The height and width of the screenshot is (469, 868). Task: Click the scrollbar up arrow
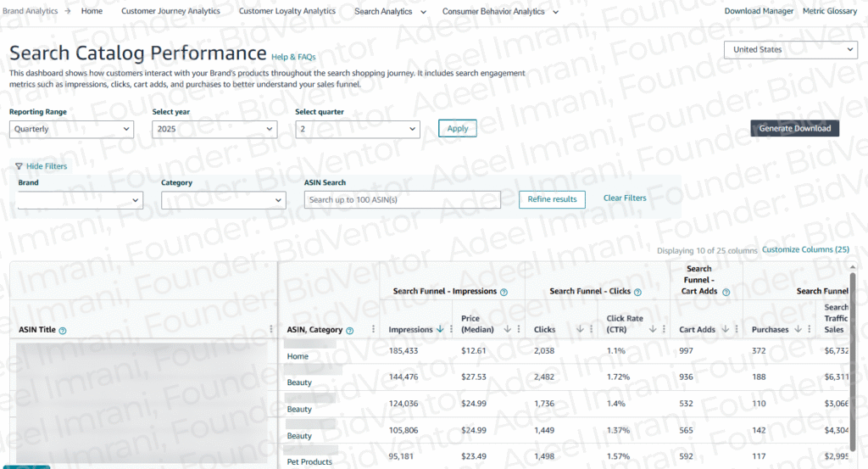click(x=853, y=267)
